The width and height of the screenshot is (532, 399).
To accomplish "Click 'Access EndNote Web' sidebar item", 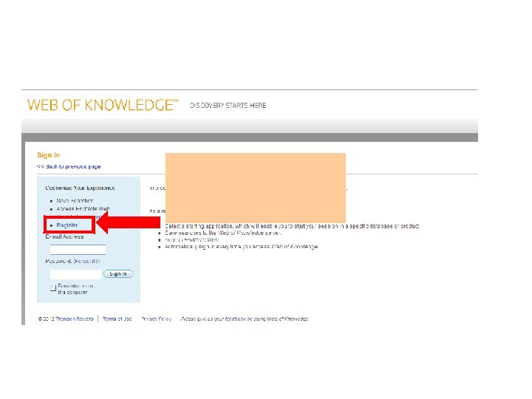I will (83, 209).
